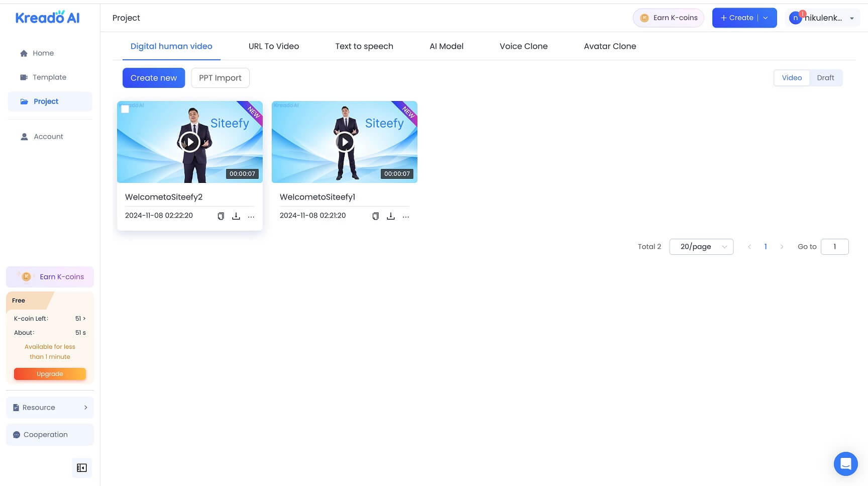The image size is (868, 486).
Task: Open the Text to speech tab
Action: pyautogui.click(x=364, y=46)
